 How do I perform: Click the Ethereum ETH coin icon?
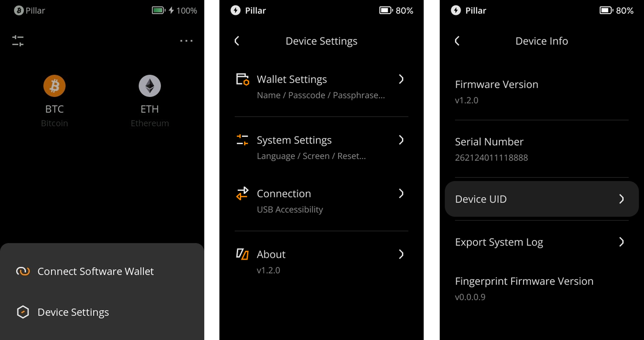click(149, 86)
